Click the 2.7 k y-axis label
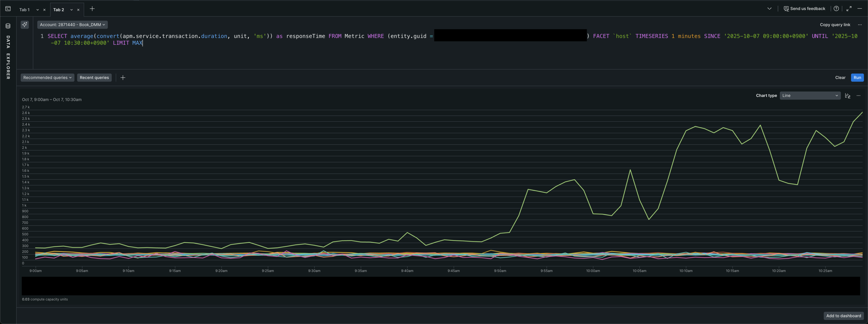Viewport: 868px width, 324px height. pyautogui.click(x=26, y=107)
